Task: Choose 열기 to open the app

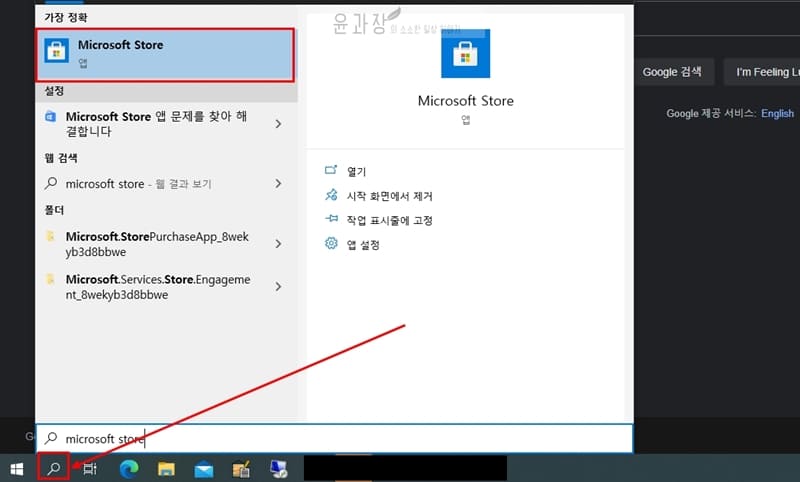Action: pos(356,171)
